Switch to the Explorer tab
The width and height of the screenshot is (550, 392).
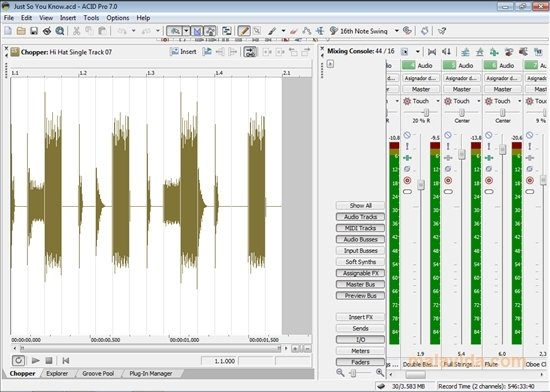57,373
